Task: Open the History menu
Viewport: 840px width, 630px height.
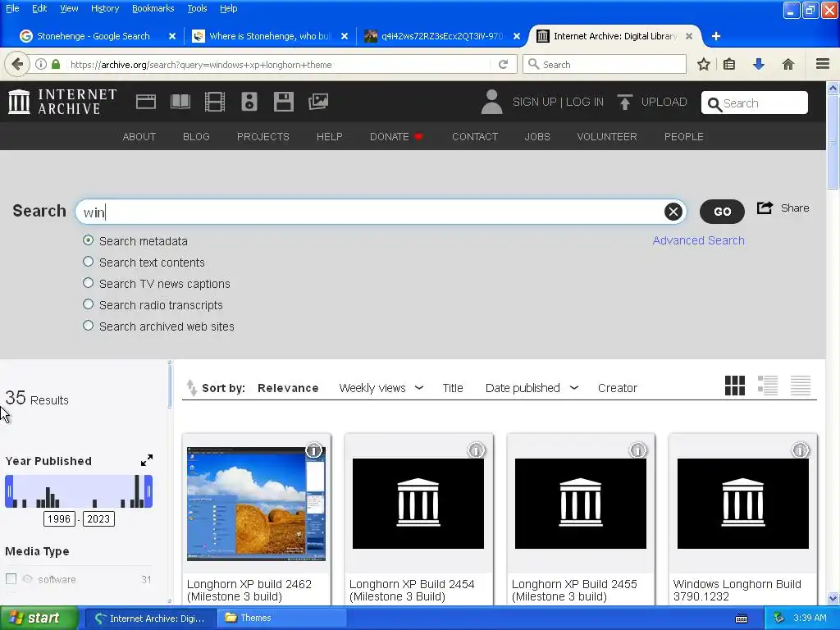Action: click(104, 8)
